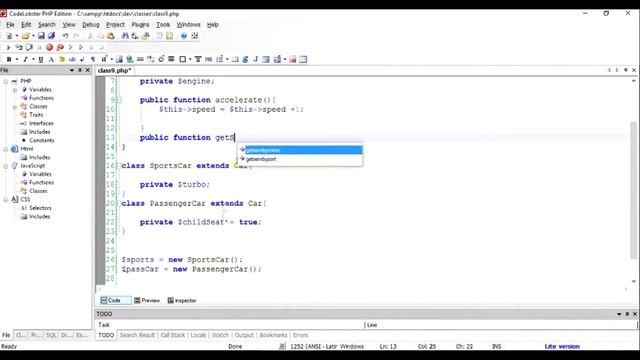Open the TODO panel dropdown arrow
This screenshot has height=360, width=640.
[x=619, y=314]
